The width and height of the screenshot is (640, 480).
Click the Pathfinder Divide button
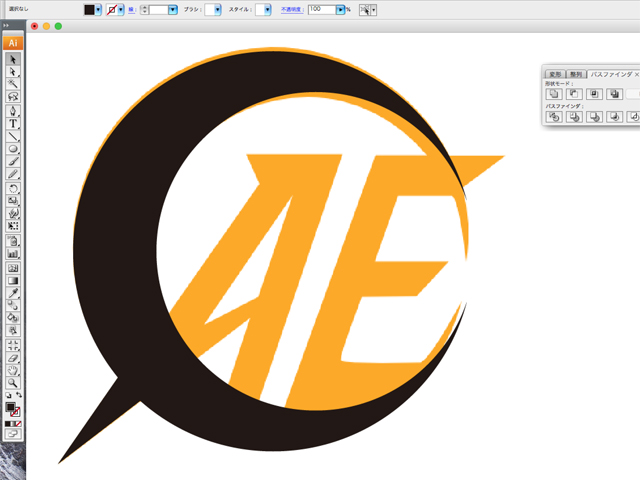click(x=554, y=117)
